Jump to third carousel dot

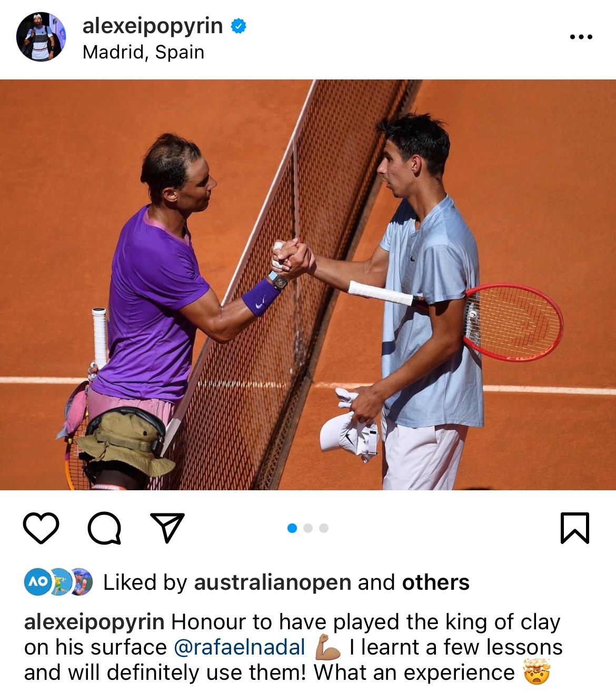tap(324, 528)
